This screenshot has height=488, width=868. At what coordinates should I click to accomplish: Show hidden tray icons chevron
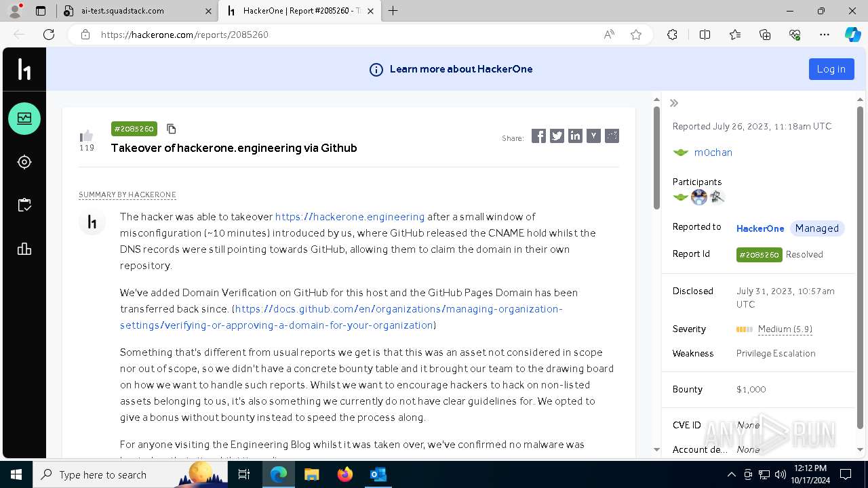[731, 474]
